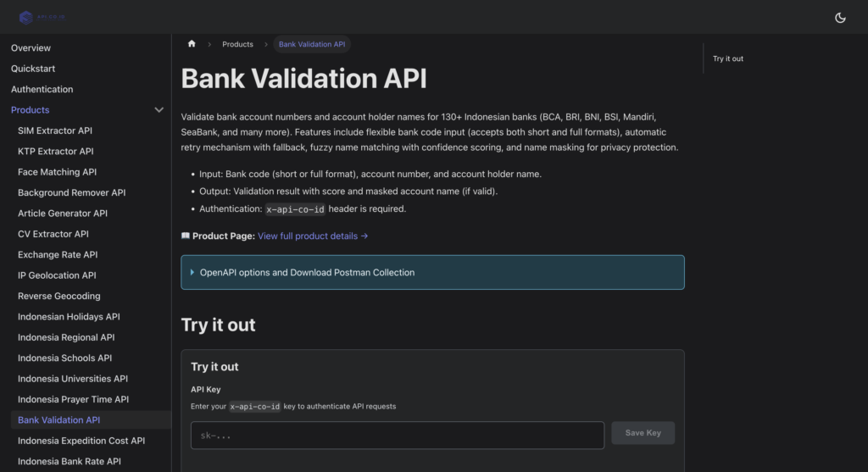
Task: Navigate to the Quickstart sidebar item
Action: click(33, 69)
